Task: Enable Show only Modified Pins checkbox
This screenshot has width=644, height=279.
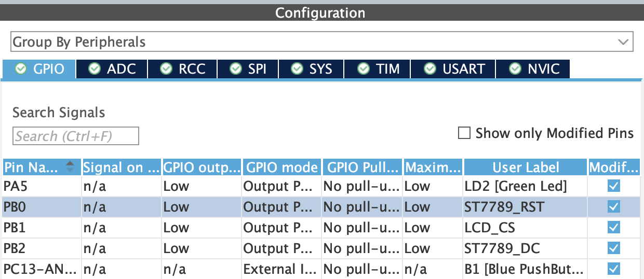Action: point(464,133)
